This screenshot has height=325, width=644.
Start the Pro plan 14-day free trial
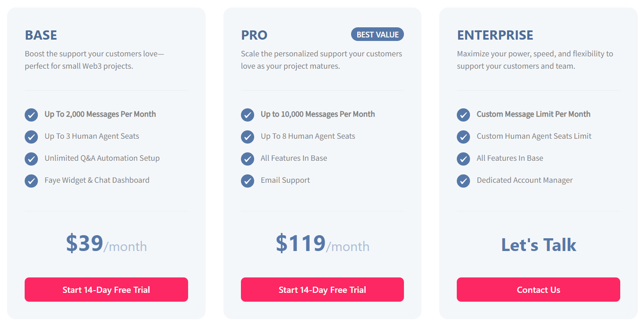click(x=322, y=290)
